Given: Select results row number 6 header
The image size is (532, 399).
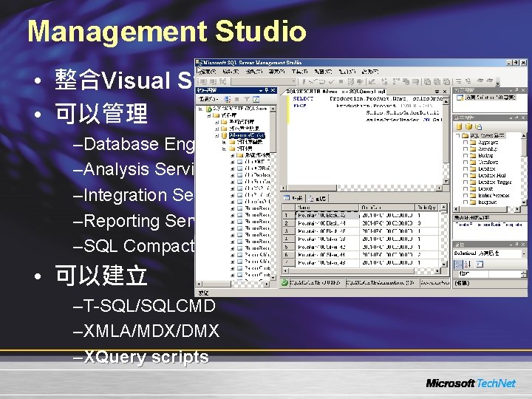Looking at the screenshot, I should [x=288, y=255].
